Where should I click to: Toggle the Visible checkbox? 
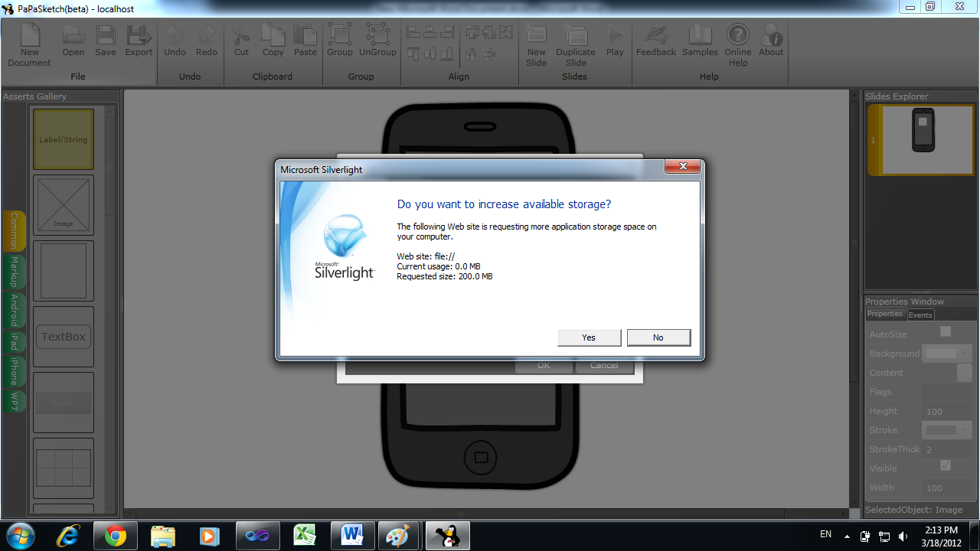coord(946,465)
